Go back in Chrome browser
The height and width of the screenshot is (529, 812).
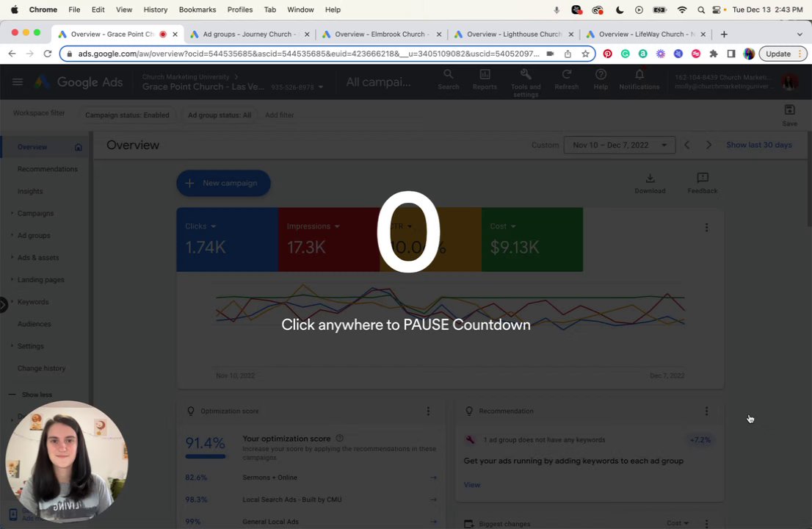(12, 54)
